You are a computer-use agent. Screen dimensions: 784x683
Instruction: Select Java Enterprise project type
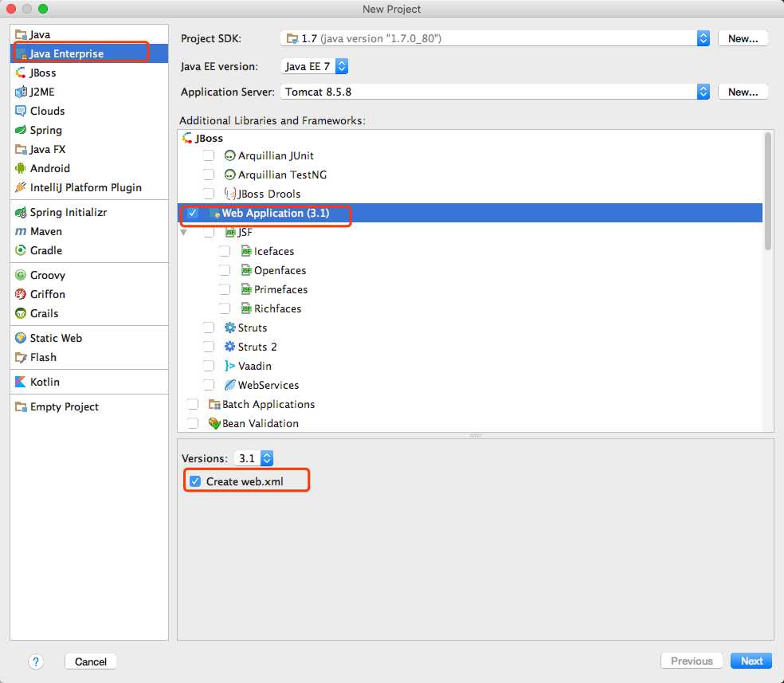(x=89, y=53)
